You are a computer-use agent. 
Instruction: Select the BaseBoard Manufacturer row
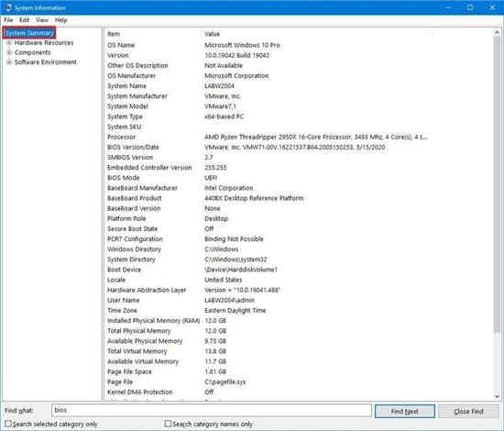(x=299, y=188)
